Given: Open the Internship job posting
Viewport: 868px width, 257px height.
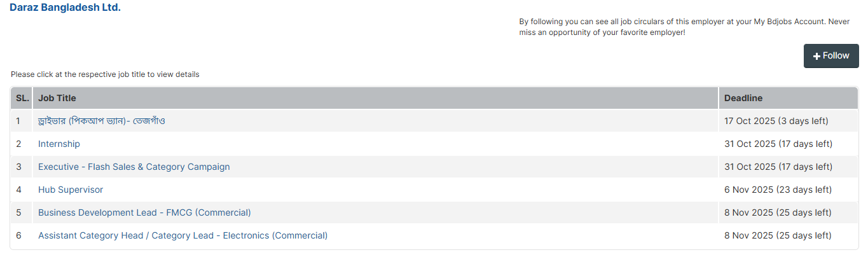Looking at the screenshot, I should [x=59, y=144].
